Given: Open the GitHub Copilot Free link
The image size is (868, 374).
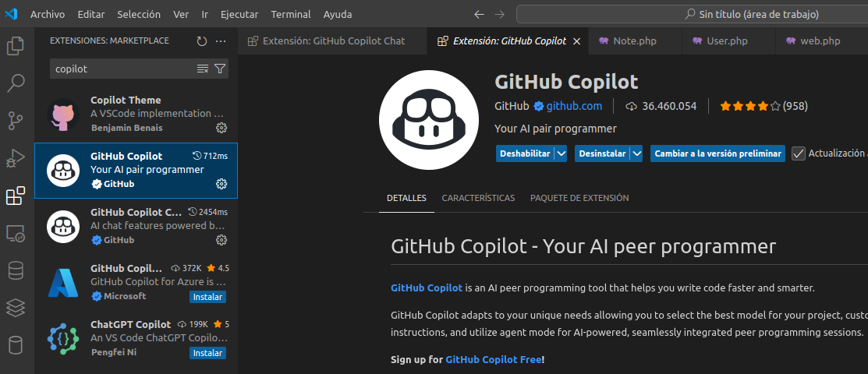Looking at the screenshot, I should [494, 360].
